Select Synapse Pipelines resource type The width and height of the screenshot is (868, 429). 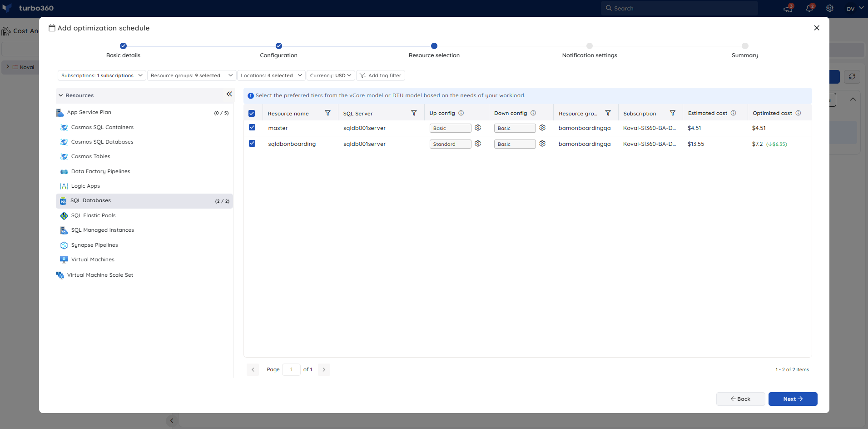pyautogui.click(x=144, y=245)
